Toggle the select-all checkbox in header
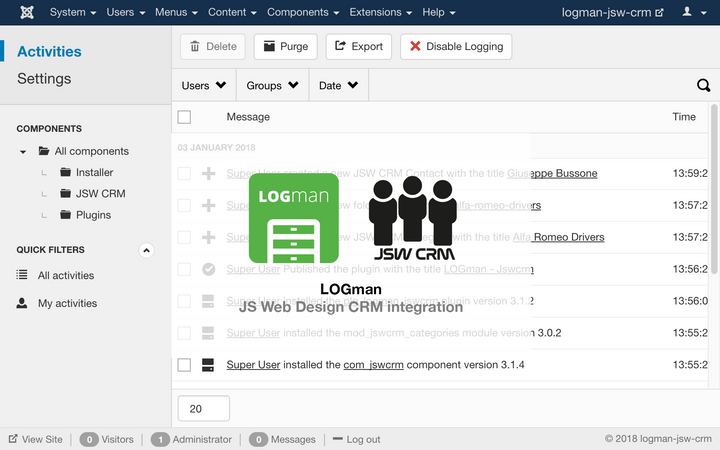 pos(184,117)
